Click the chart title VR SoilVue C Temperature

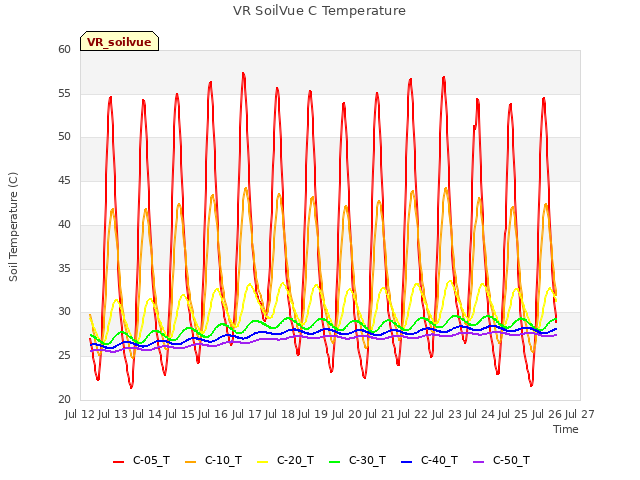[319, 11]
